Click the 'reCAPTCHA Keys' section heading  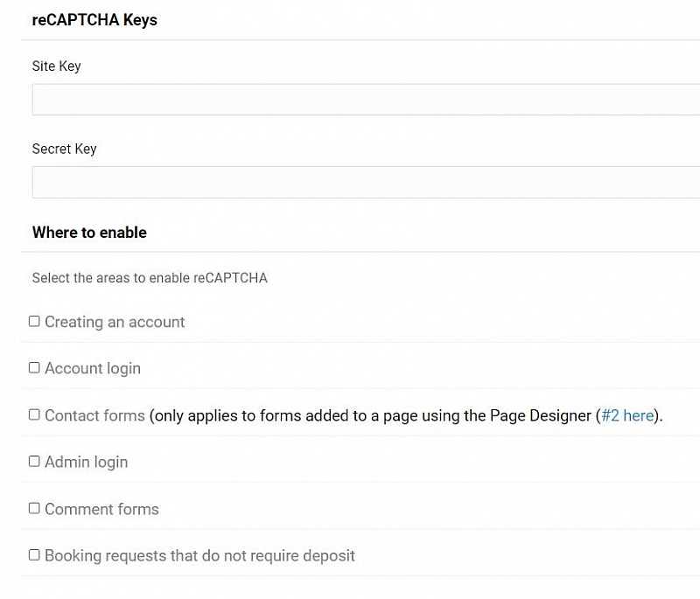click(x=94, y=20)
